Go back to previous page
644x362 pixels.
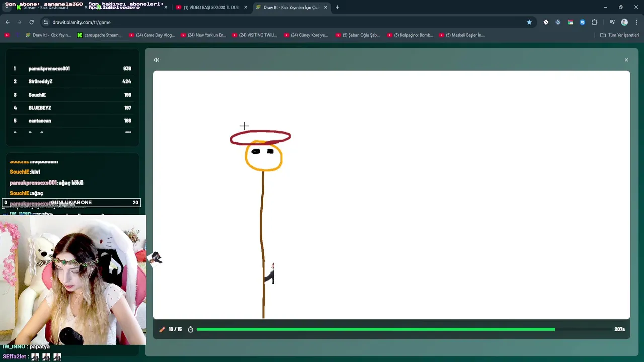7,22
